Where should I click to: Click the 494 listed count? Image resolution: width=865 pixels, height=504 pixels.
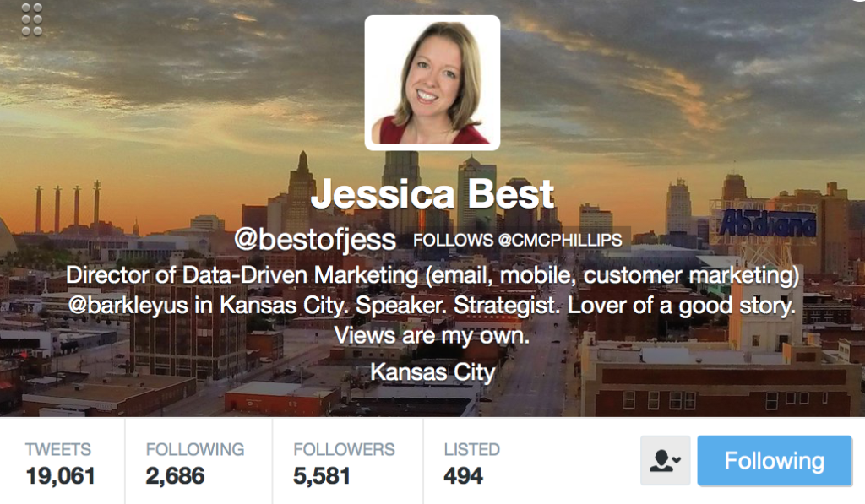click(464, 476)
